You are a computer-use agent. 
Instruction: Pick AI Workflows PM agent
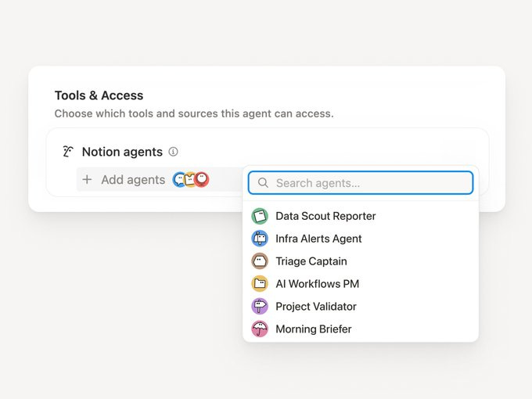361,284
